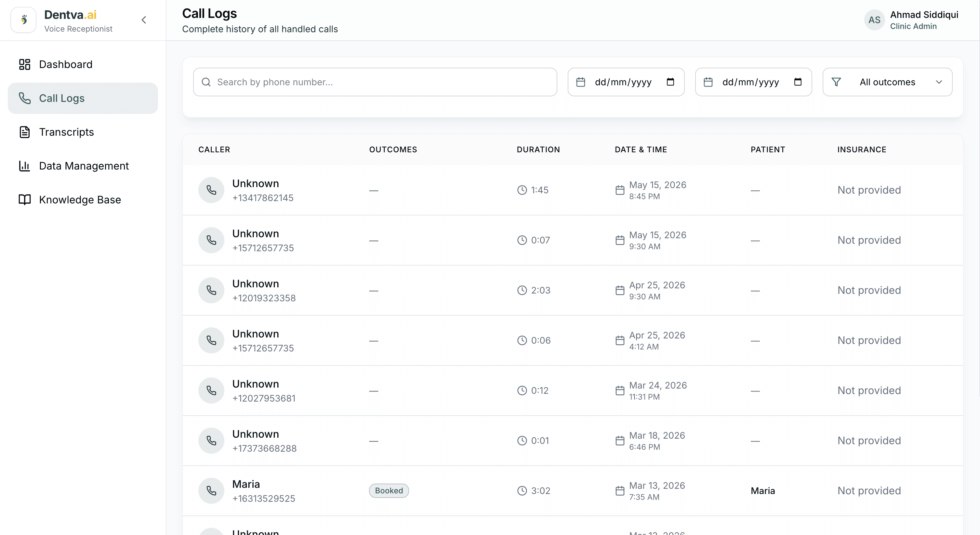
Task: Click the round phone icon in the 0:07 call row
Action: pos(211,240)
